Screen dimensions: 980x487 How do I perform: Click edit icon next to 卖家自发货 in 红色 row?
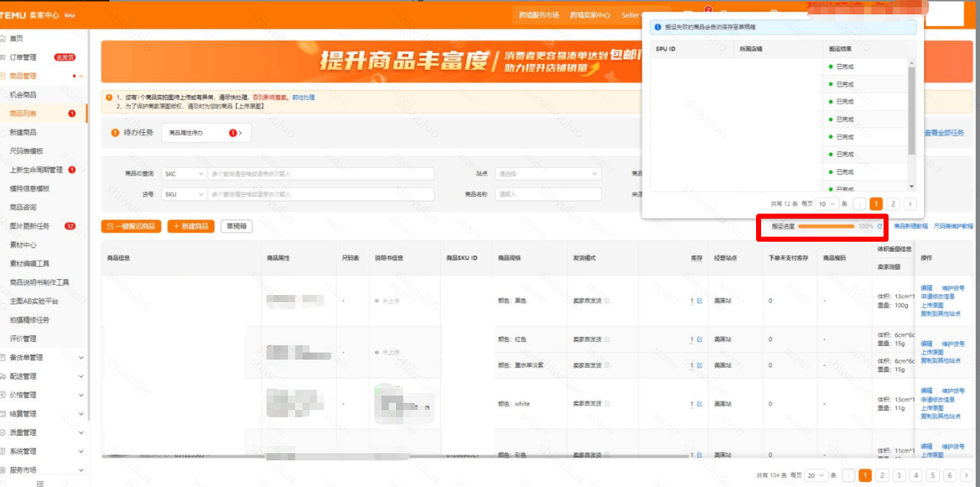point(607,340)
